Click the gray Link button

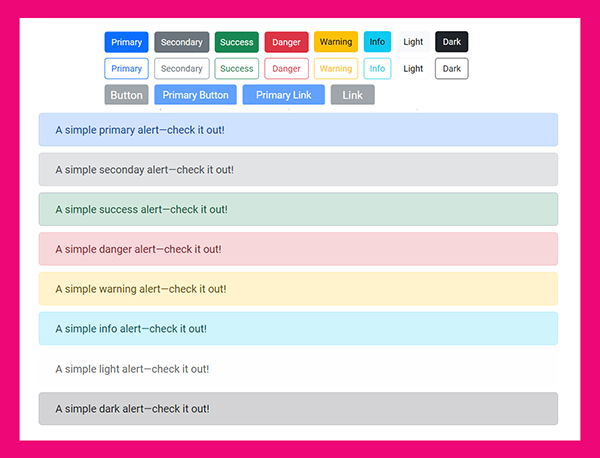point(352,95)
